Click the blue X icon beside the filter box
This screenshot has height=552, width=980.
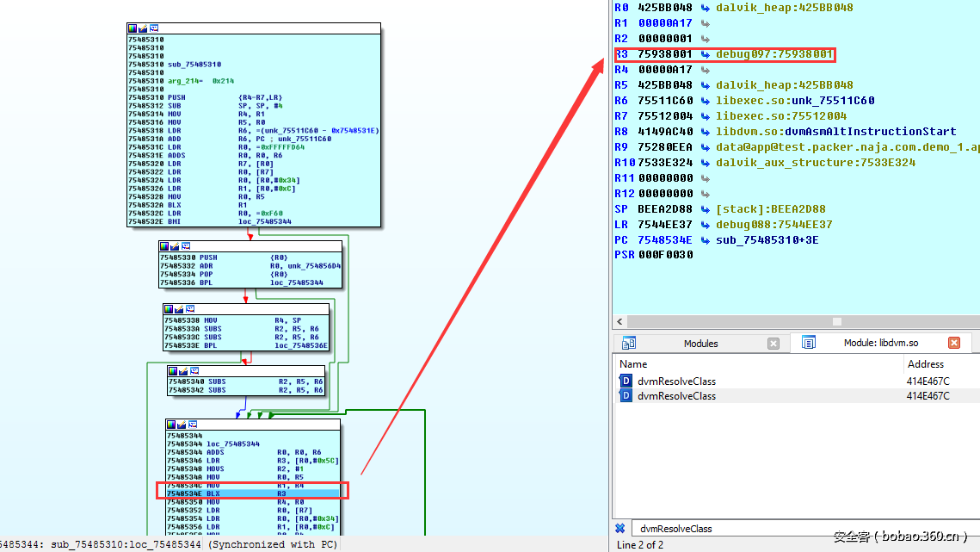tap(619, 528)
